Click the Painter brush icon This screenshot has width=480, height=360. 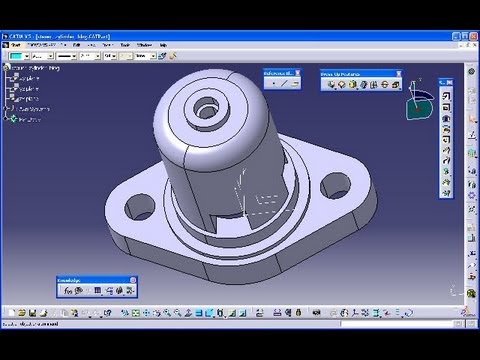point(162,56)
